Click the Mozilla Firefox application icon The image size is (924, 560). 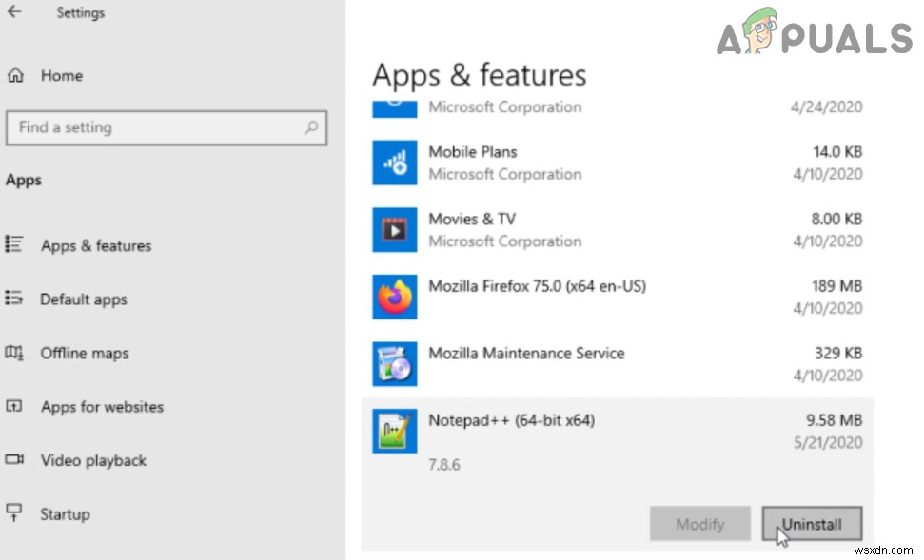394,297
